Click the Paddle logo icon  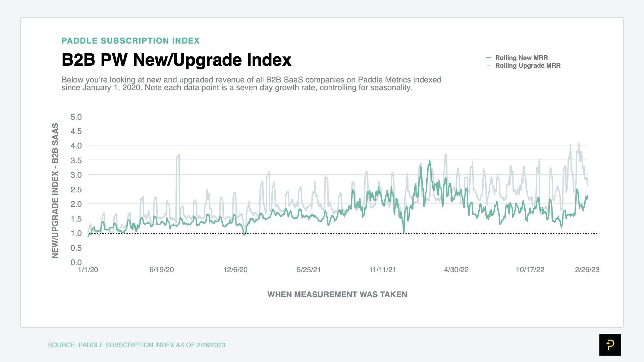[610, 345]
